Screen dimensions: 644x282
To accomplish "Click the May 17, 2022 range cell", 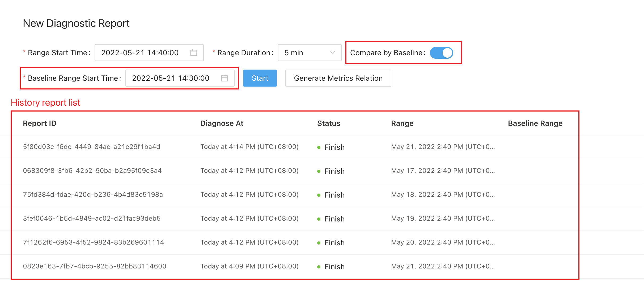I will 443,171.
